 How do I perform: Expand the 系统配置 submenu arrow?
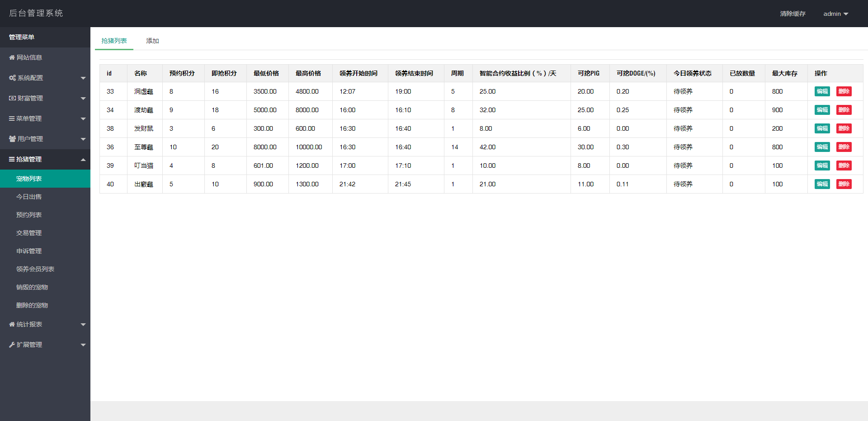pos(83,78)
